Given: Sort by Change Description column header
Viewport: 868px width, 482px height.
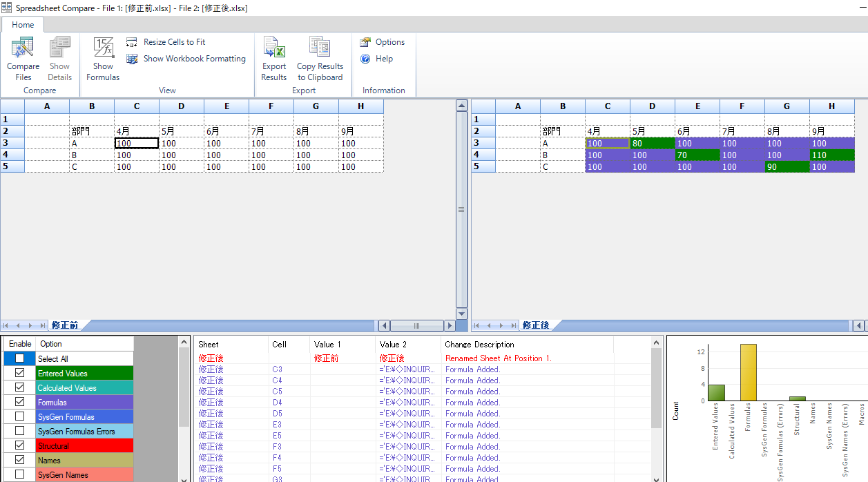Looking at the screenshot, I should pos(479,344).
